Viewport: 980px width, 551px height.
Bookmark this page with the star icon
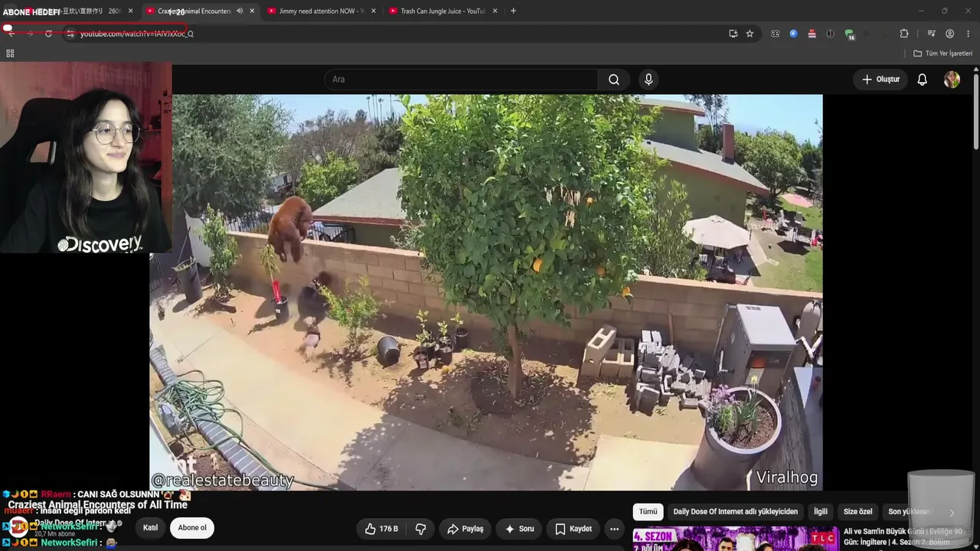tap(750, 34)
